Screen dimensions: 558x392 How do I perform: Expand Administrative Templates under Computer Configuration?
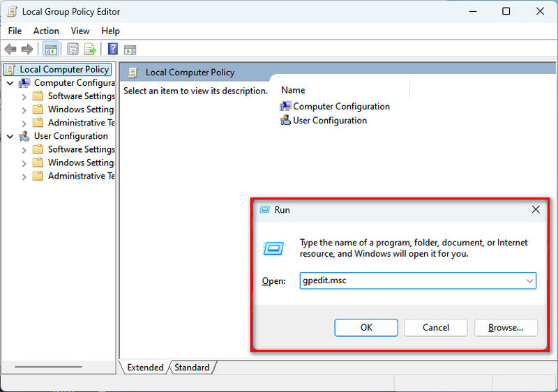point(24,123)
